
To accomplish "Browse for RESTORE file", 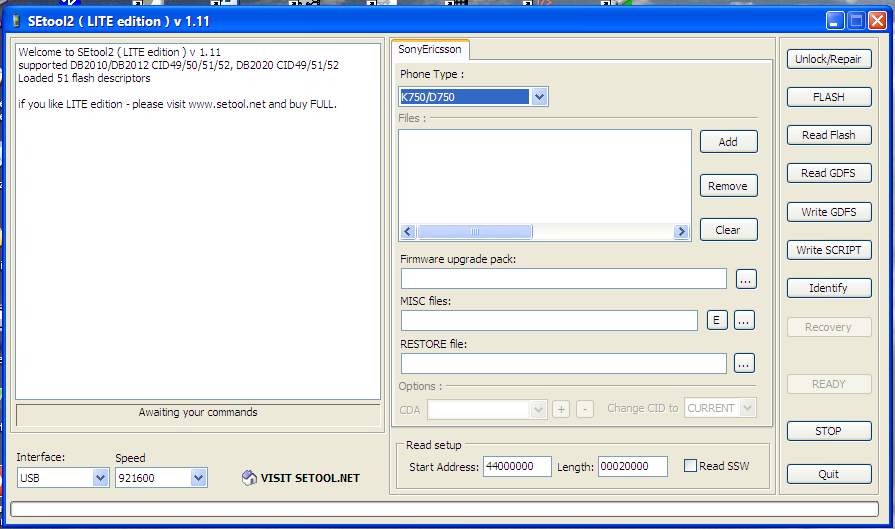I will (x=743, y=363).
